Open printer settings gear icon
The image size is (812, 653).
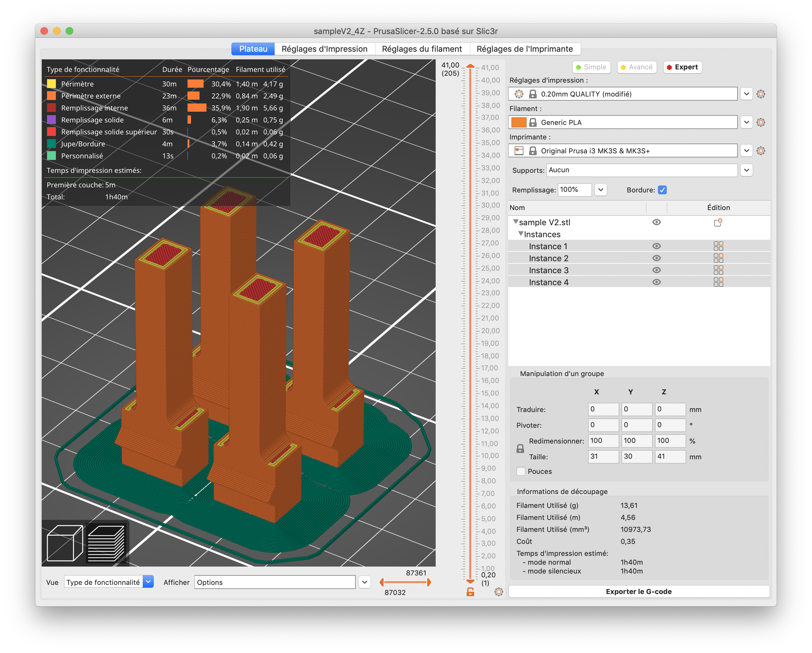[x=761, y=150]
